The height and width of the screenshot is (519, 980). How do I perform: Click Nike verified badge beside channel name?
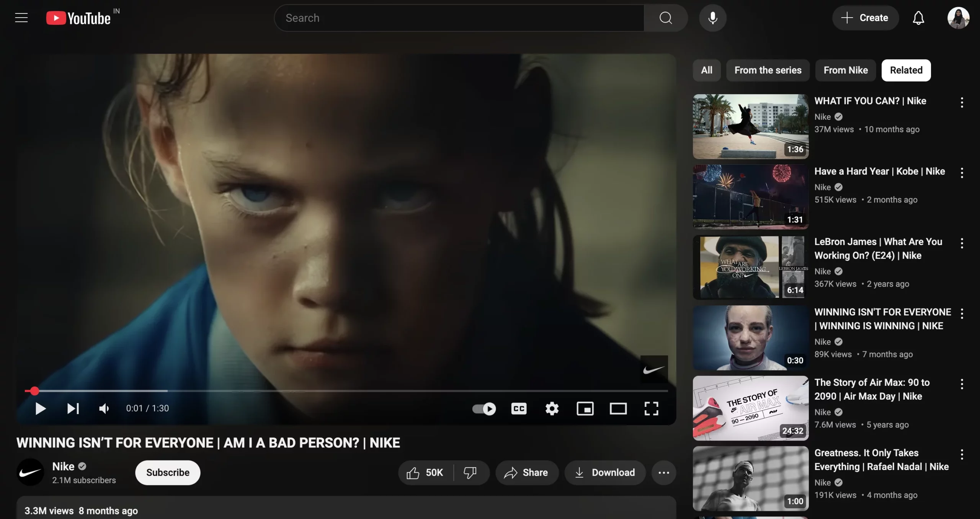tap(82, 466)
